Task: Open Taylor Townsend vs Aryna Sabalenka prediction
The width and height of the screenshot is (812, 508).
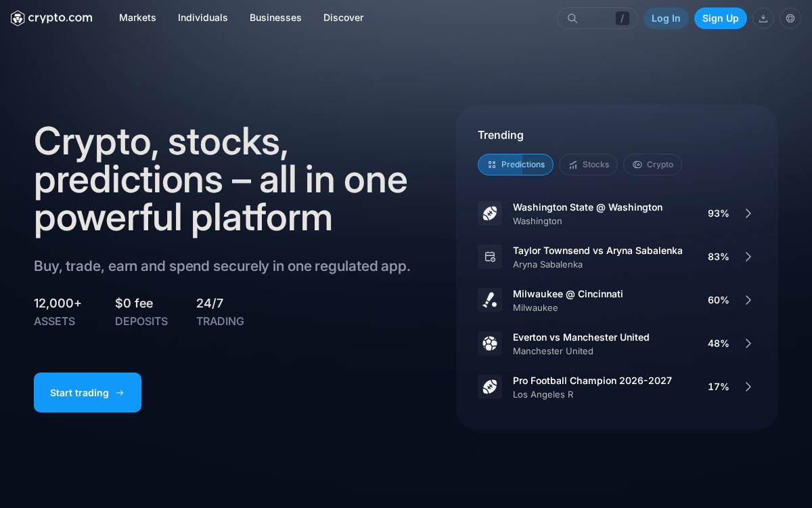Action: click(617, 257)
